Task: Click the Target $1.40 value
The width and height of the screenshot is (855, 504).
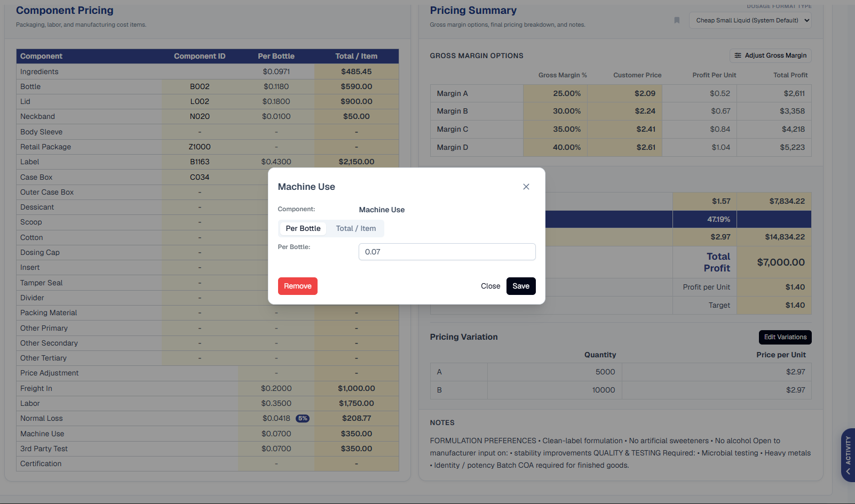Action: pos(795,305)
